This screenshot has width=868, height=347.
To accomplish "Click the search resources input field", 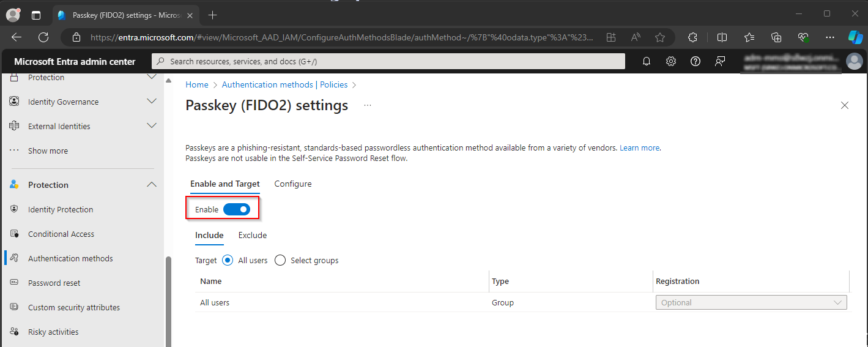I will click(x=391, y=61).
